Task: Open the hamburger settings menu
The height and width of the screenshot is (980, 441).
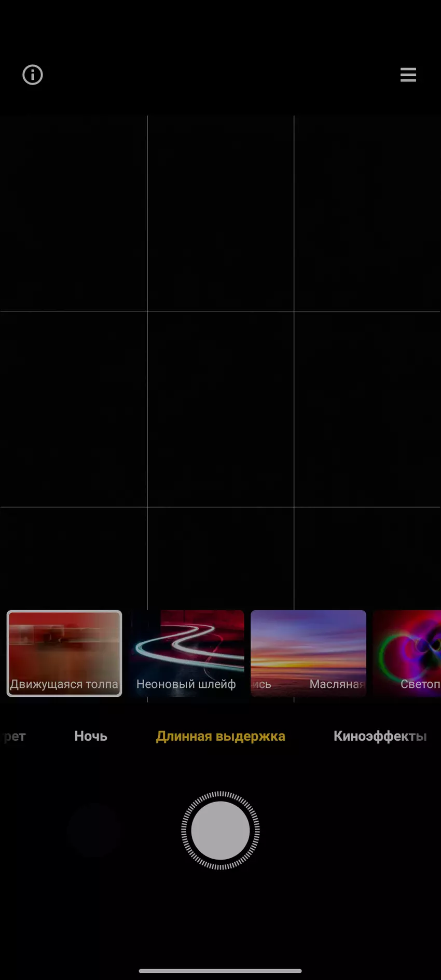Action: [x=408, y=75]
